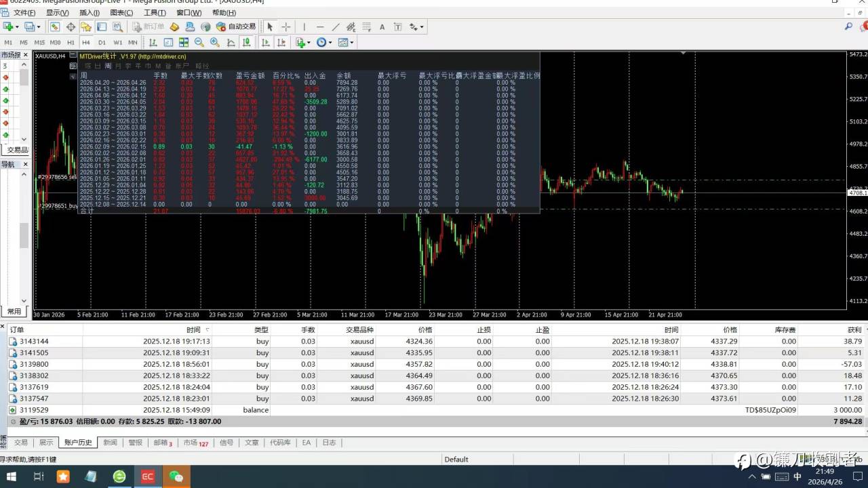Screen dimensions: 868x488
Task: Click the search magnifier icon top right
Action: 848,26
